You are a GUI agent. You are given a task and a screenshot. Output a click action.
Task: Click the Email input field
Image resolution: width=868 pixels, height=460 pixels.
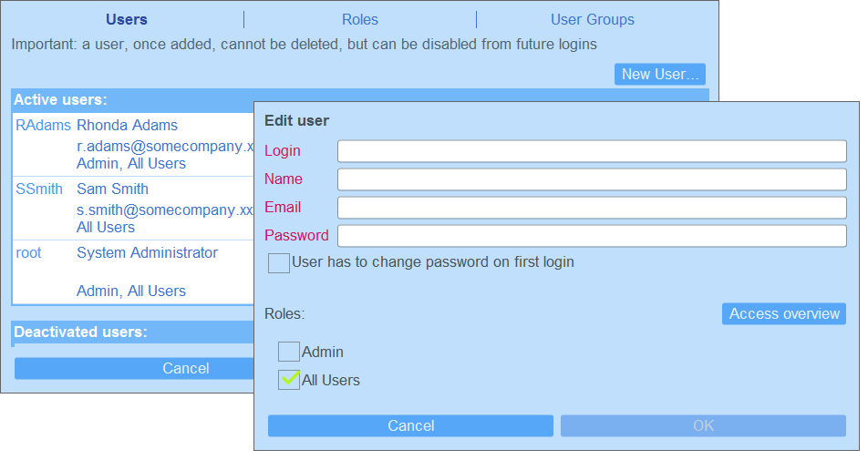(591, 208)
